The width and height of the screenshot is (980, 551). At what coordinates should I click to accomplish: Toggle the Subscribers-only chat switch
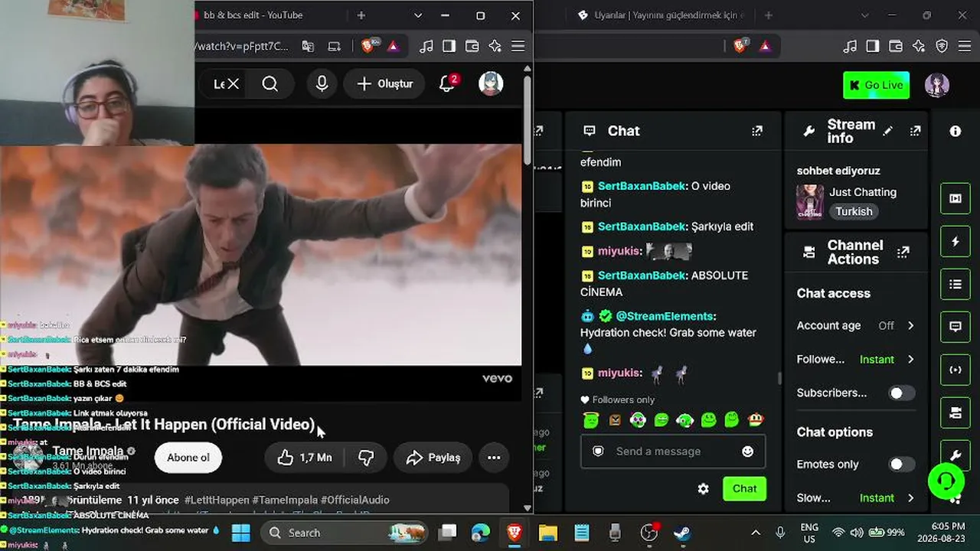[901, 393]
